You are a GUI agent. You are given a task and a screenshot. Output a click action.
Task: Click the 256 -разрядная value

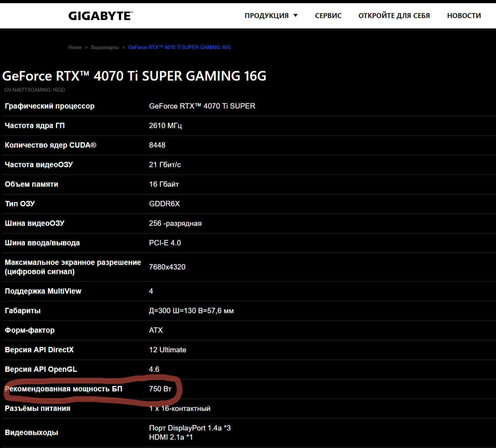(175, 223)
